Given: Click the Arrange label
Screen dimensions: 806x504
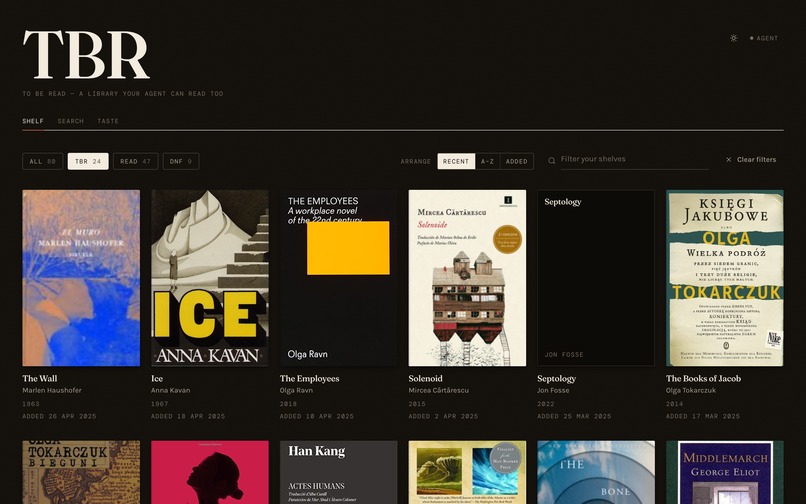Looking at the screenshot, I should coord(416,161).
